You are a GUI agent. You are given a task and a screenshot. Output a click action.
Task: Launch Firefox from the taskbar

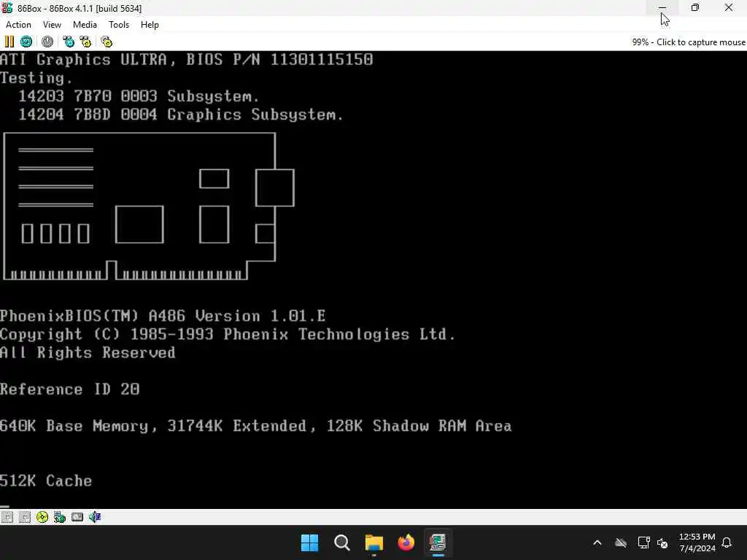click(x=406, y=542)
